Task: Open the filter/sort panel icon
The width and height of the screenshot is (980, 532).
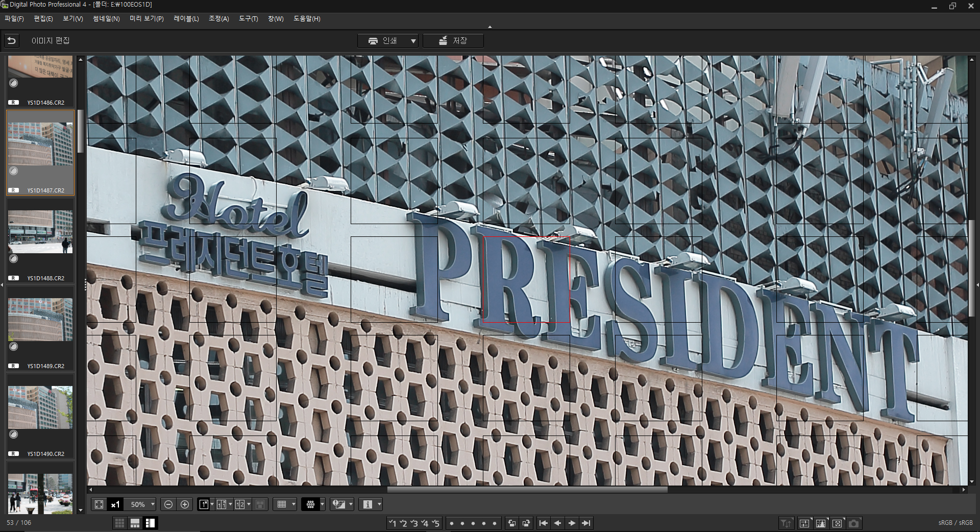Action: click(x=786, y=523)
